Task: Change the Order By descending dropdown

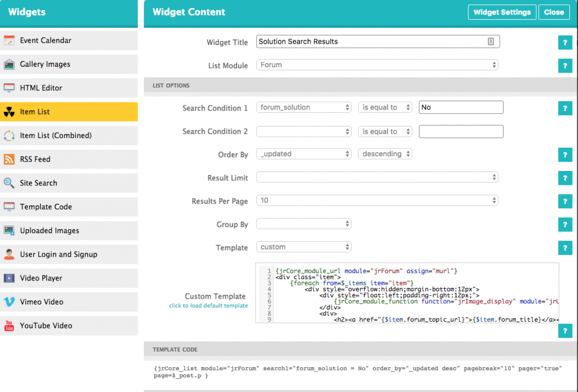Action: [385, 154]
